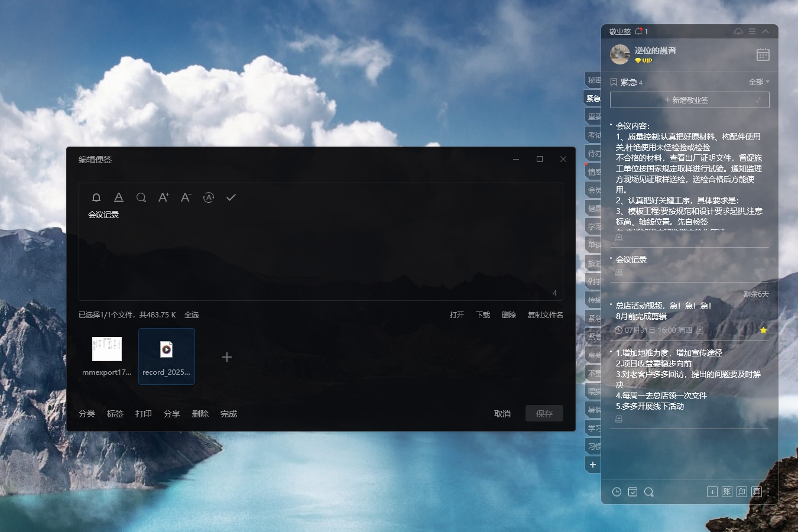
Task: Click the cloud sync icon in 敬业签 panel
Action: coord(738,31)
